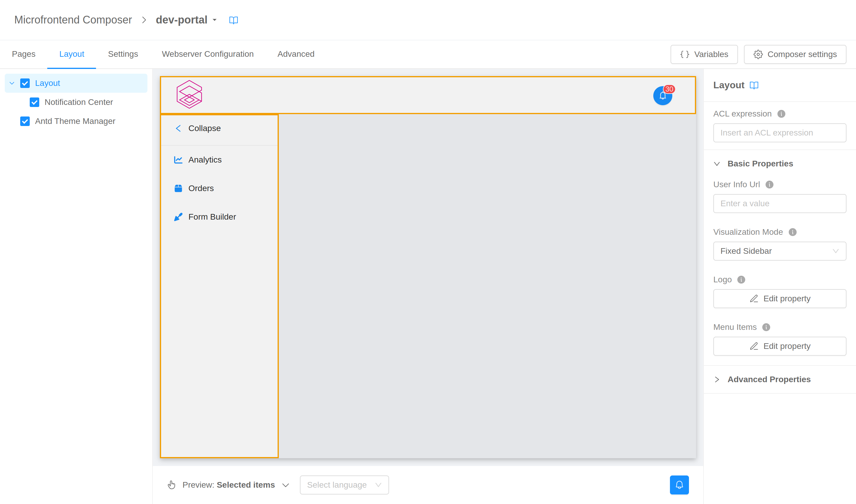Click the notification bell with 30 badge
The image size is (856, 504).
(663, 95)
